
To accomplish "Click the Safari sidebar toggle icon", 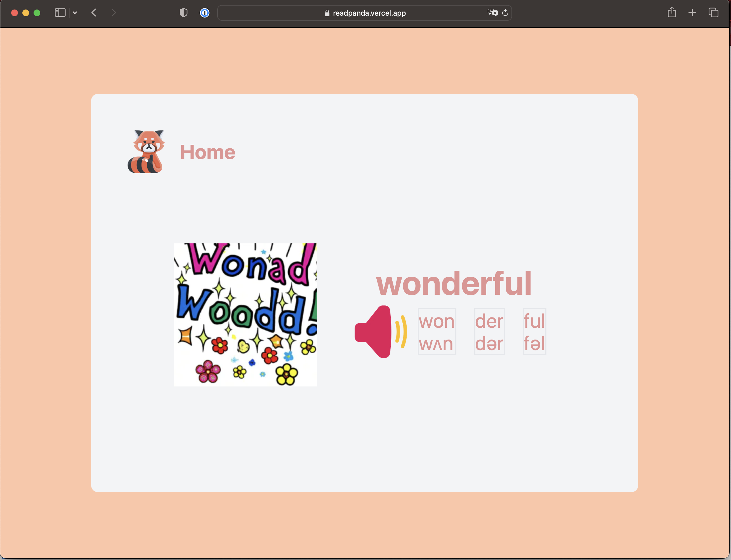I will (60, 13).
